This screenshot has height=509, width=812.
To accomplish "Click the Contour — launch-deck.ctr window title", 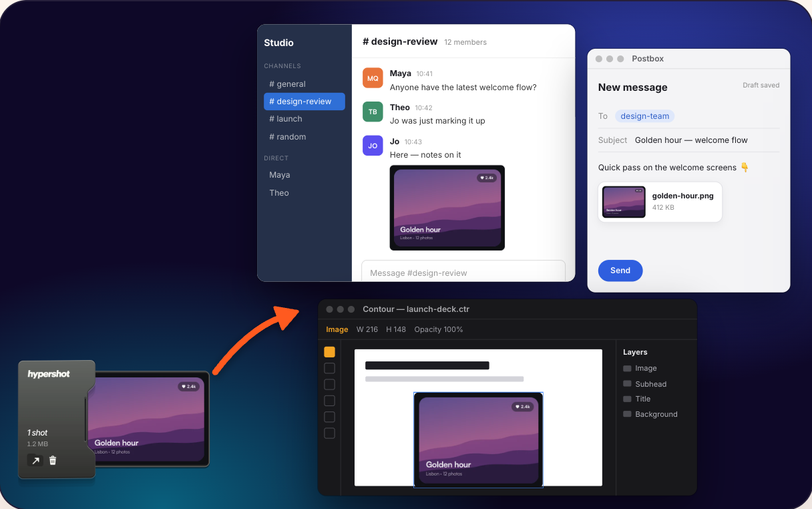I will (416, 309).
